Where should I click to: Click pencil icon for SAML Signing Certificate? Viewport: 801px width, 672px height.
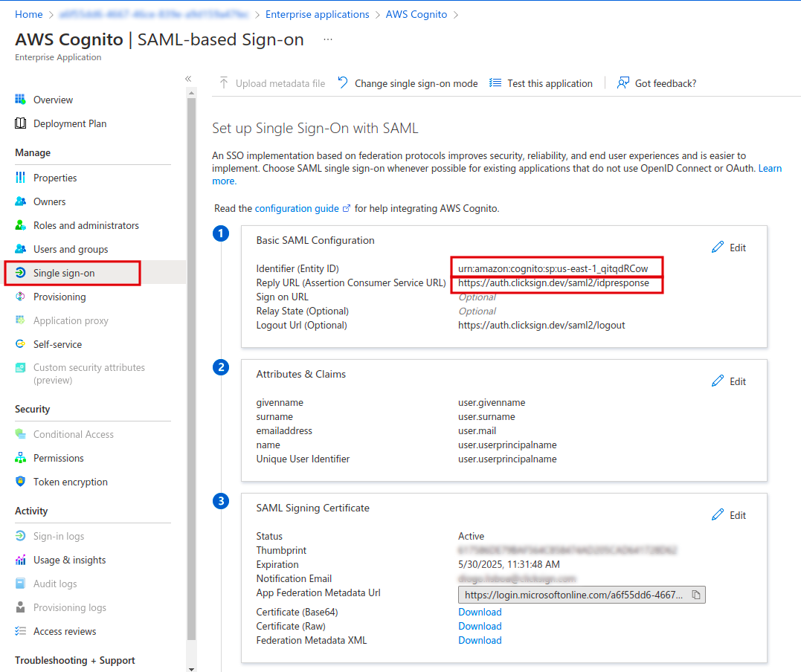point(718,514)
